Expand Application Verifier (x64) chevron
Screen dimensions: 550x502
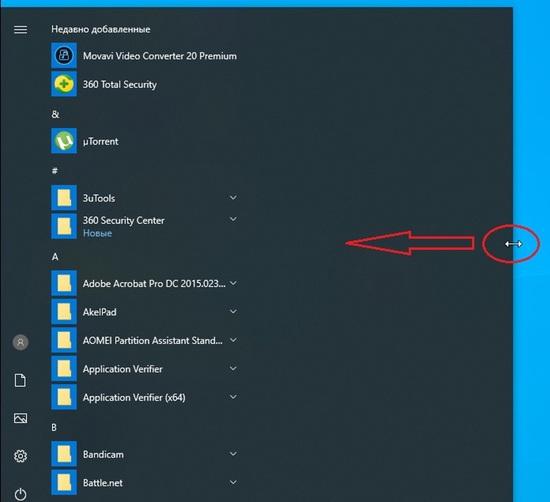(233, 397)
